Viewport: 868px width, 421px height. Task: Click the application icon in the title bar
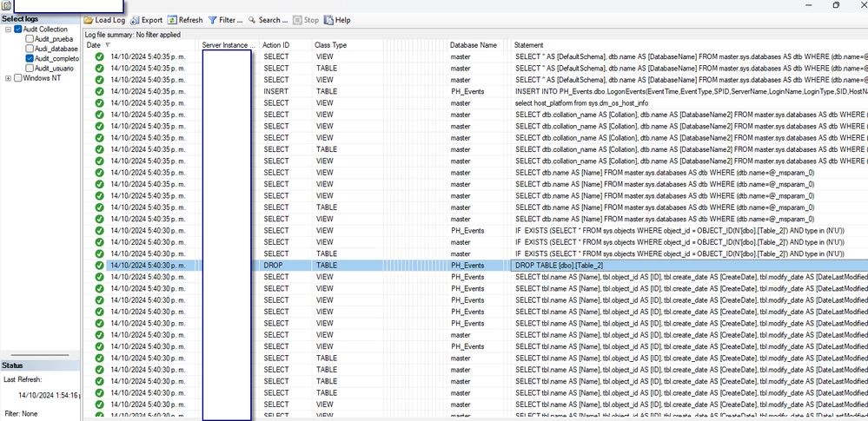[6, 5]
